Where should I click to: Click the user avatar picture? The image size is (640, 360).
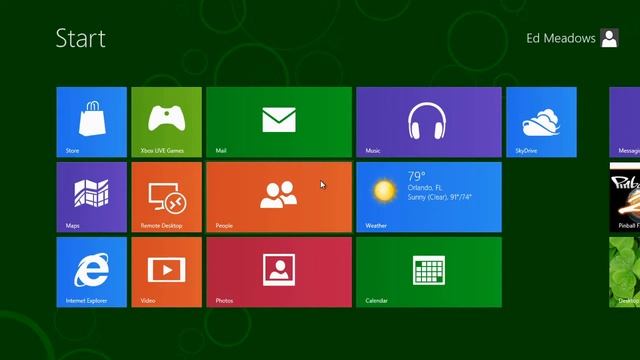click(609, 38)
